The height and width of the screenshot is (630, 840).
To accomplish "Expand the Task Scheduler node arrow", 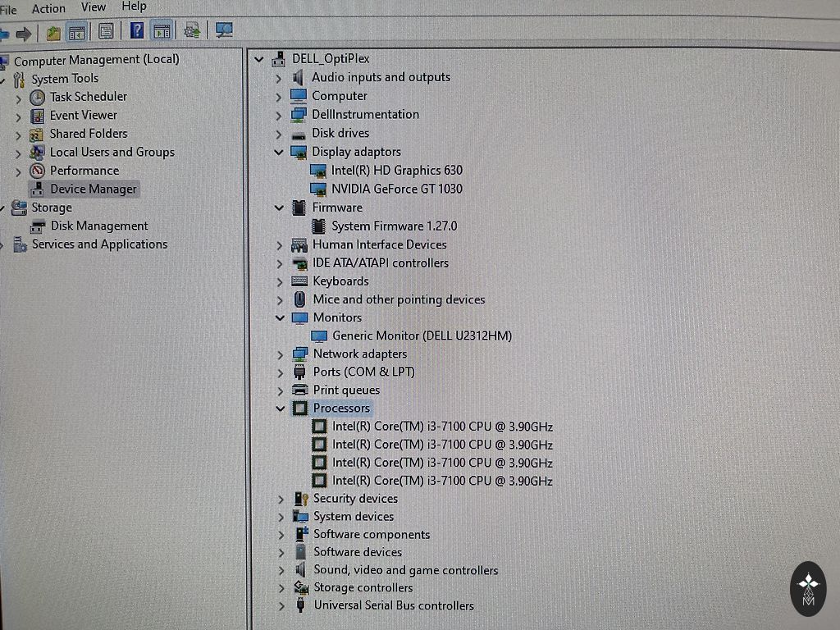I will (x=18, y=99).
